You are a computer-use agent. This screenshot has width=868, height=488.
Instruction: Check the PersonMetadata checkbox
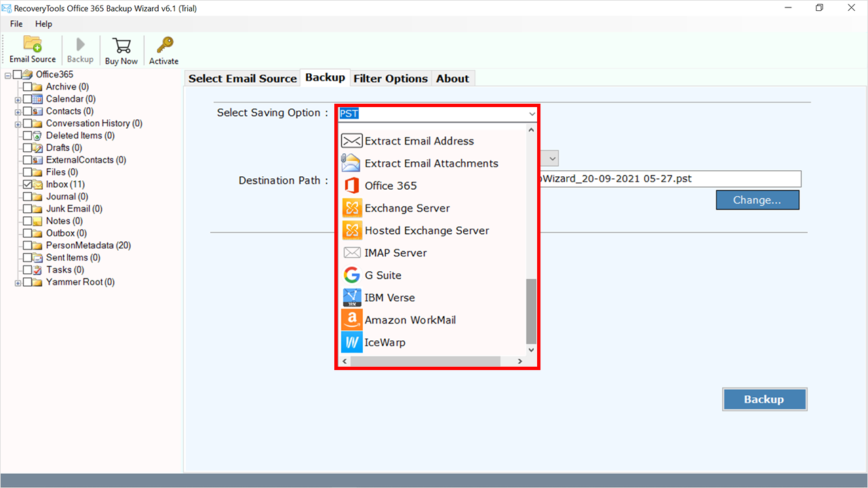(x=28, y=245)
